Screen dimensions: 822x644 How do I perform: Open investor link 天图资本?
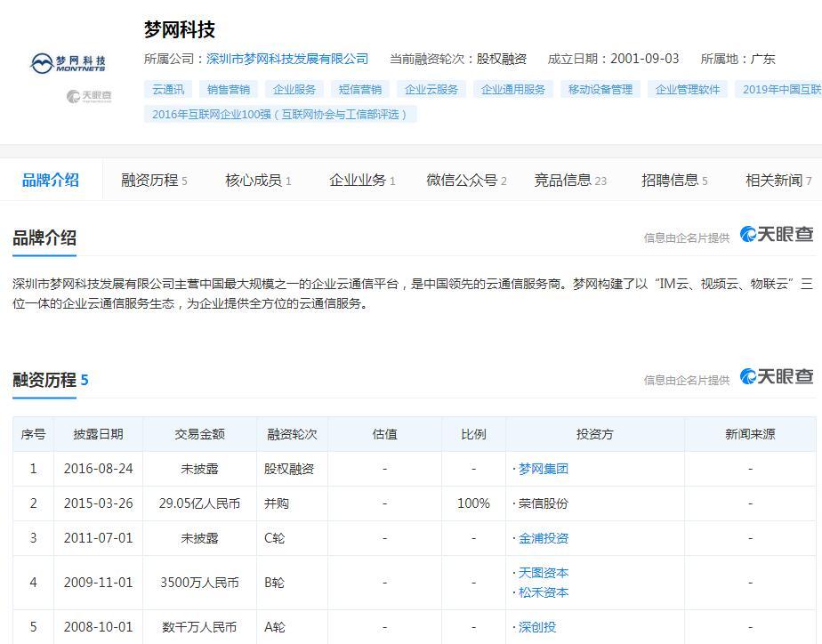[x=543, y=573]
